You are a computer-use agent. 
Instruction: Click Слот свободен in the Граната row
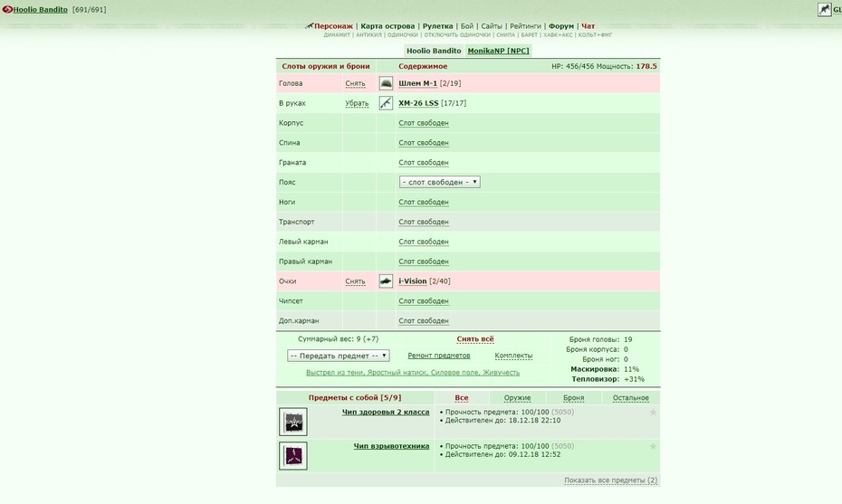point(424,163)
